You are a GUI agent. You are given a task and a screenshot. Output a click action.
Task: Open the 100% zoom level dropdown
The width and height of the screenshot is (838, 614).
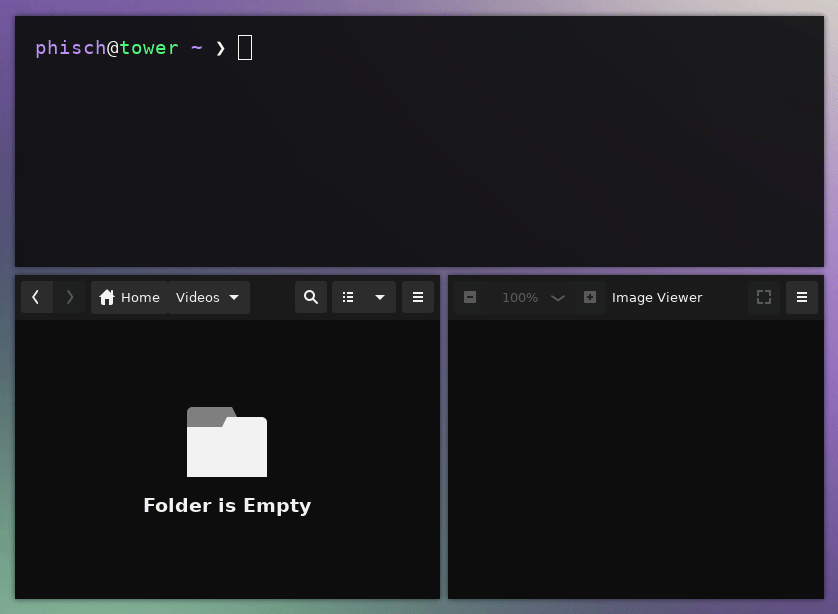533,297
